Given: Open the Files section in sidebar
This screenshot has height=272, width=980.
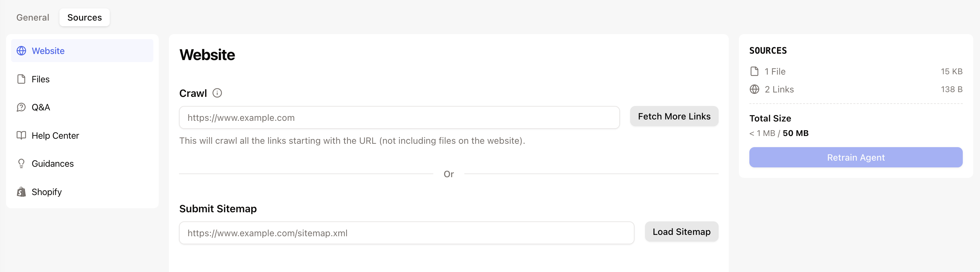Looking at the screenshot, I should 41,79.
